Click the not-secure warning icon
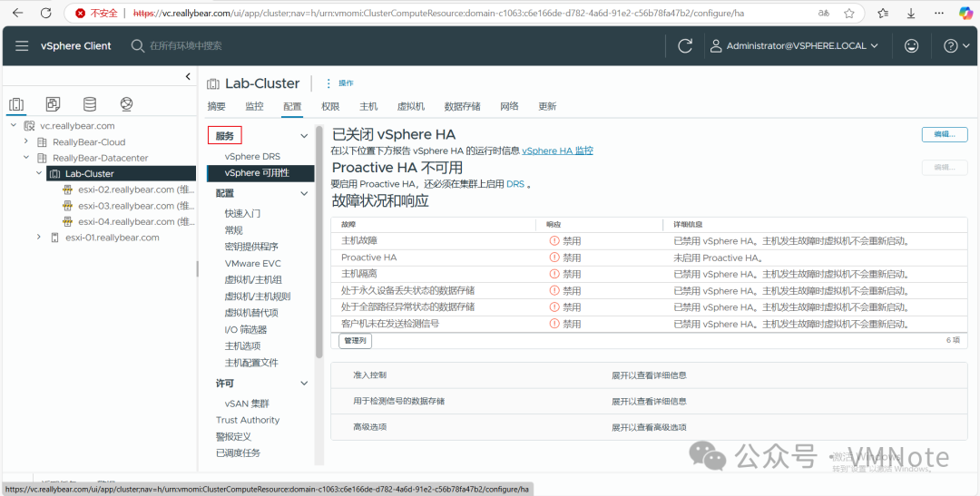980x496 pixels. click(x=80, y=13)
